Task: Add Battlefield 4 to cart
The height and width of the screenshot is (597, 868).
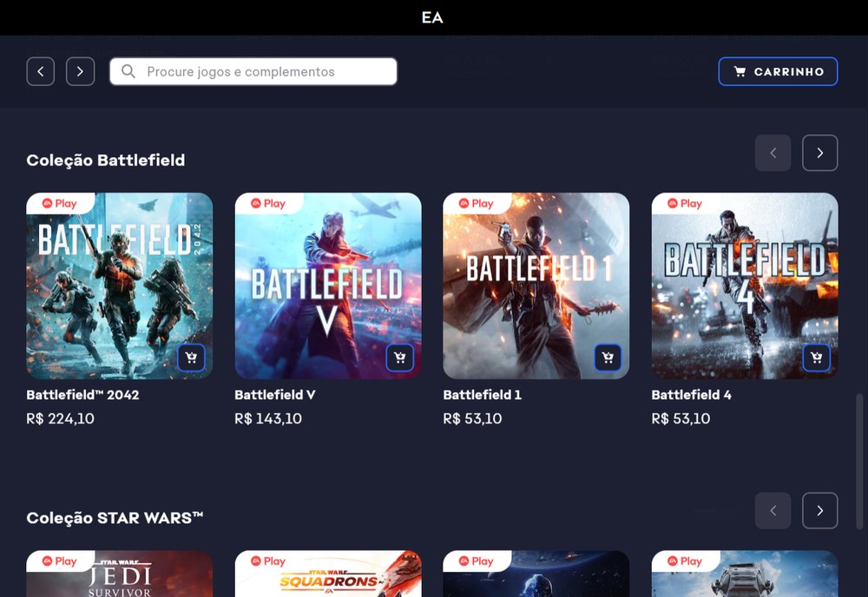Action: (816, 357)
